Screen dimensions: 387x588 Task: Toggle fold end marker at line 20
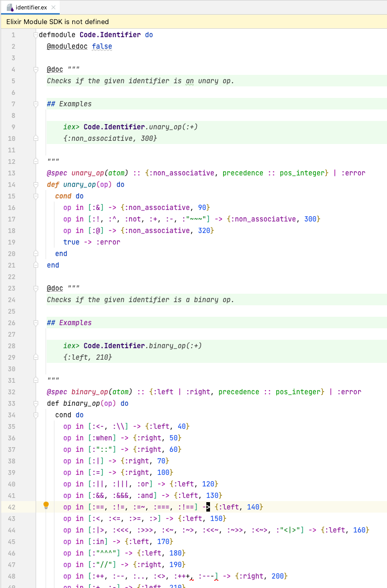pos(36,254)
